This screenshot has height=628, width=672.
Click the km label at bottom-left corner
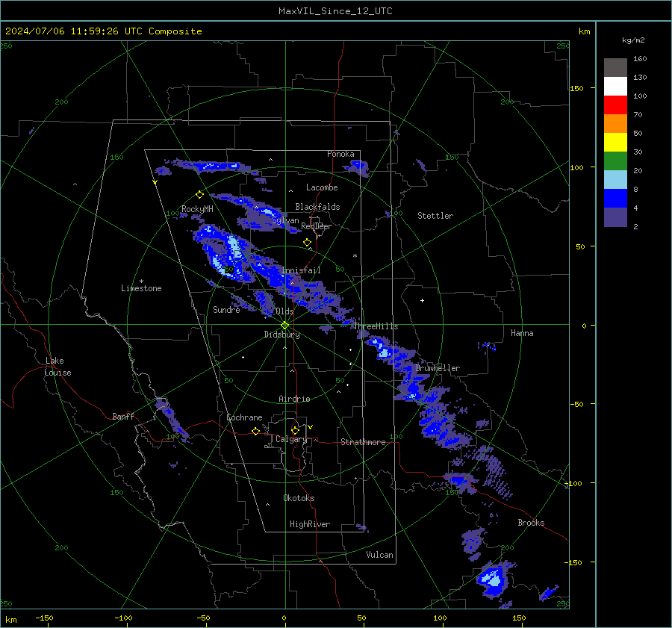pos(11,620)
